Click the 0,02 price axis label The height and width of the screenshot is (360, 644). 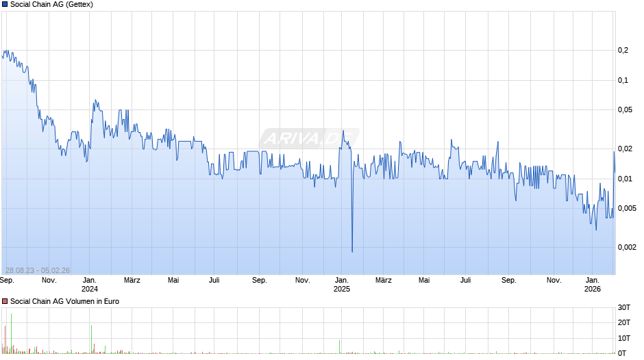tap(625, 149)
